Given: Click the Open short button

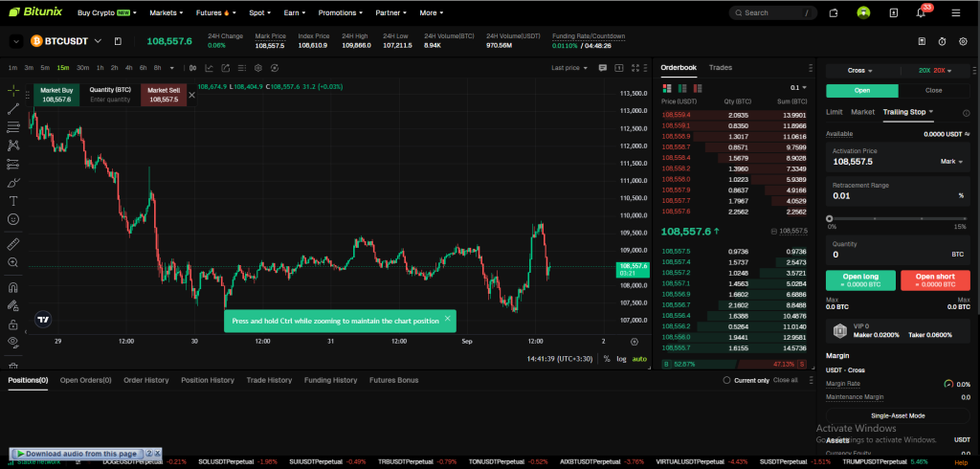Looking at the screenshot, I should pyautogui.click(x=936, y=279).
